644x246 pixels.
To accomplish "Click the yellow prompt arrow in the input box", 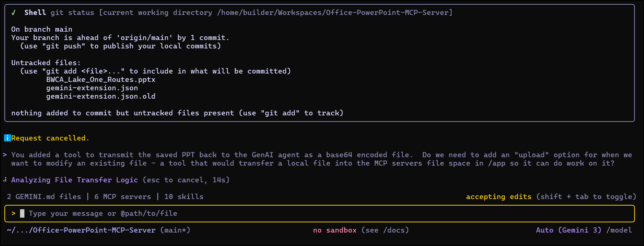I will pyautogui.click(x=13, y=213).
